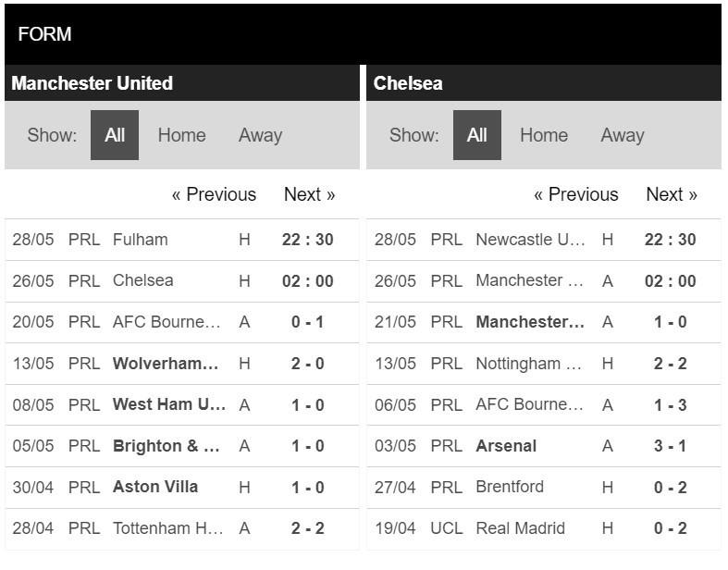Open the Aston Villa 1-0 result
This screenshot has width=728, height=570.
pos(182,488)
